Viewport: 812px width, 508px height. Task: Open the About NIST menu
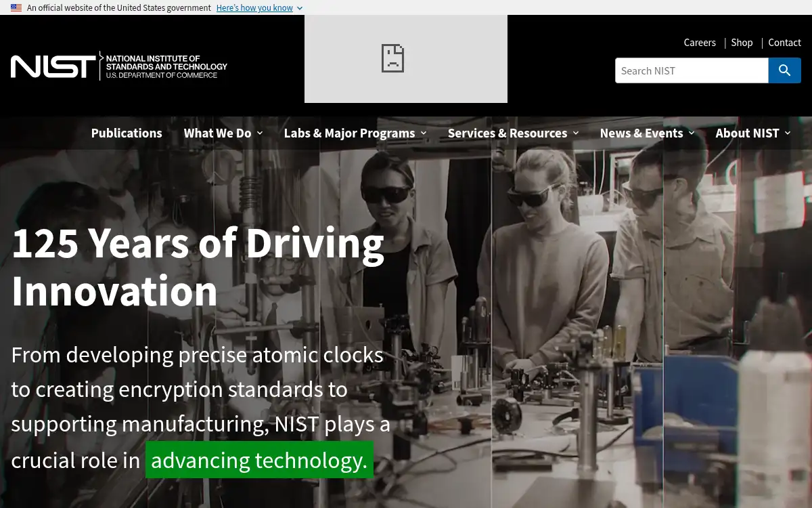click(x=748, y=133)
